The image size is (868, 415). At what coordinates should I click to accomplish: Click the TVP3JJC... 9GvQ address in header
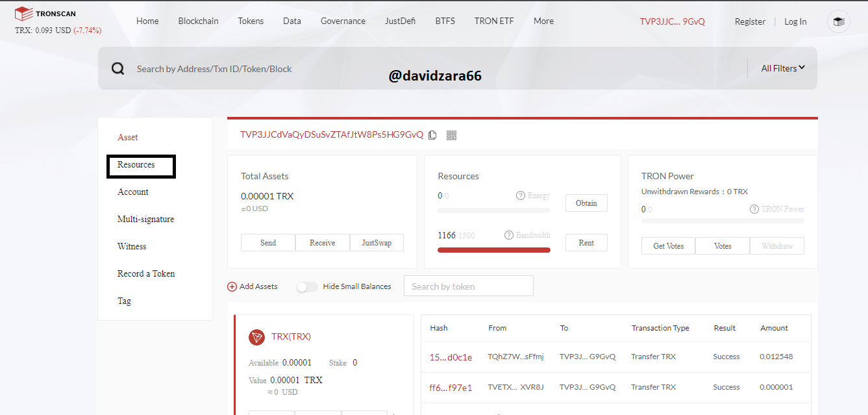[x=672, y=21]
